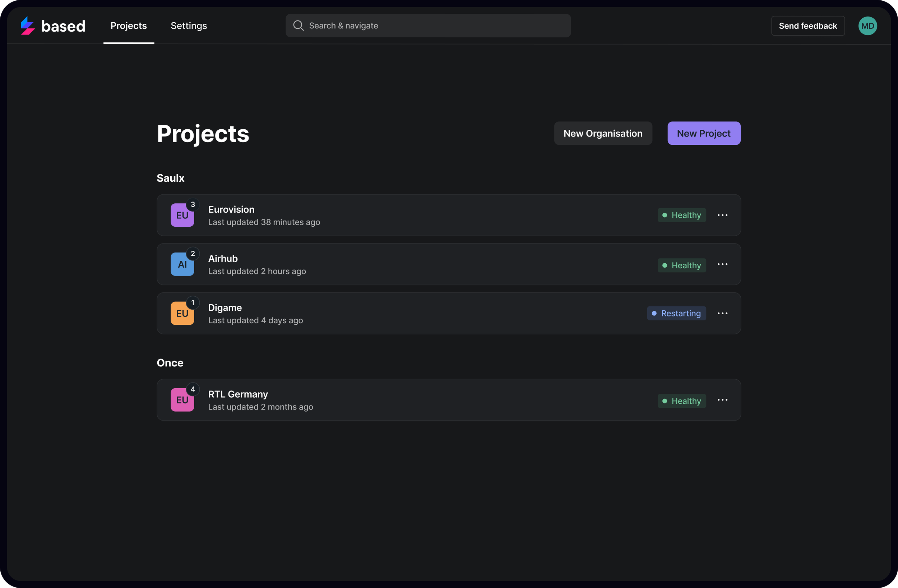Click the New Project button
The image size is (898, 588).
[x=703, y=133]
